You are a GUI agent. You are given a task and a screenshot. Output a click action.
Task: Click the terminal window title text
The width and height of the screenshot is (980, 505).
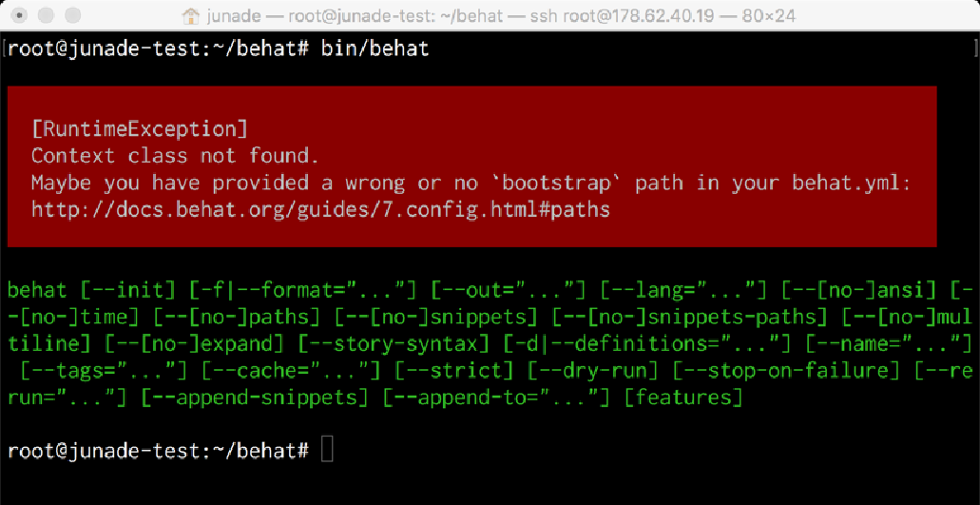point(501,16)
